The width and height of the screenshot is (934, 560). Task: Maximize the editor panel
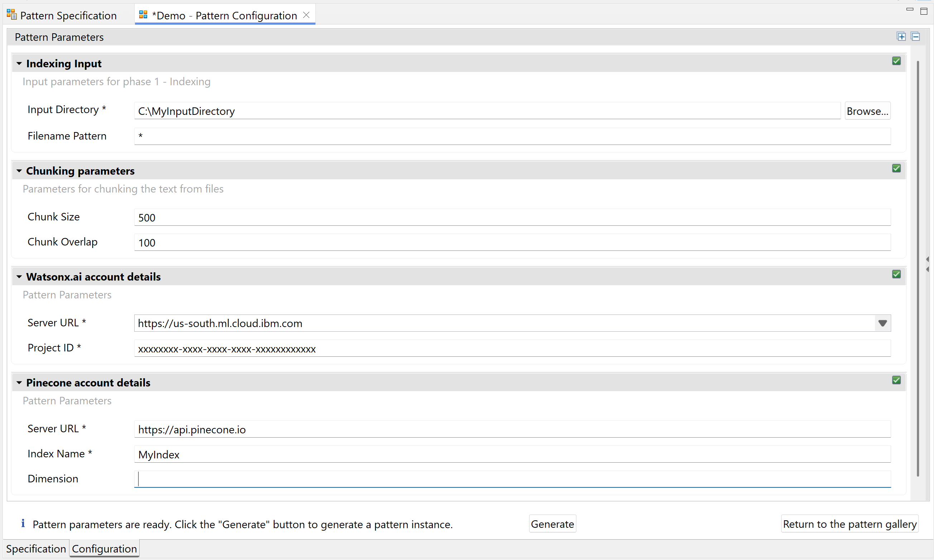pyautogui.click(x=924, y=11)
